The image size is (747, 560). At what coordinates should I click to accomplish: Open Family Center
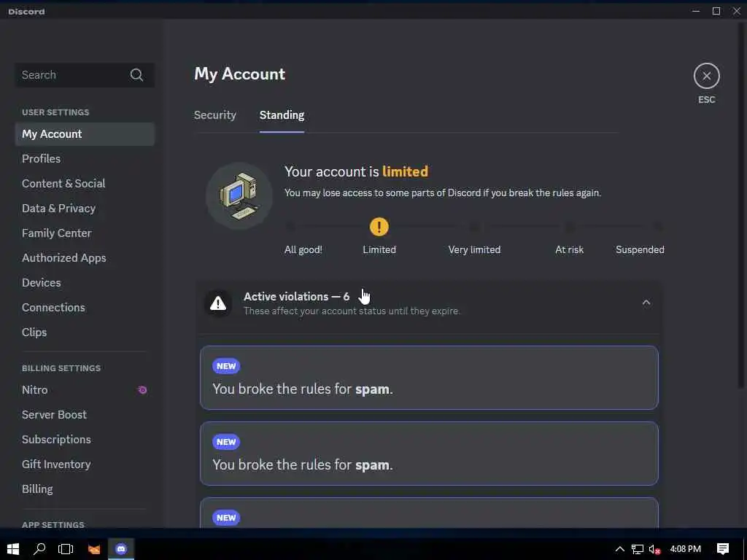pyautogui.click(x=85, y=233)
